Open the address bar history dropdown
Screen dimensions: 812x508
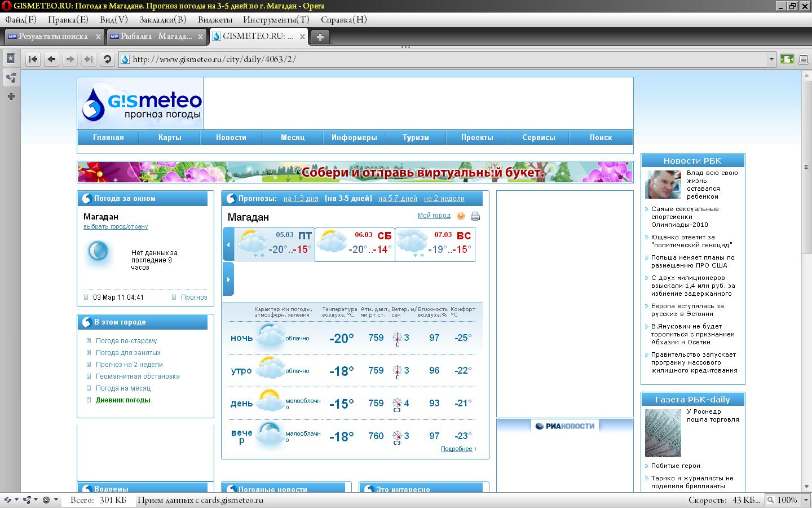click(771, 59)
